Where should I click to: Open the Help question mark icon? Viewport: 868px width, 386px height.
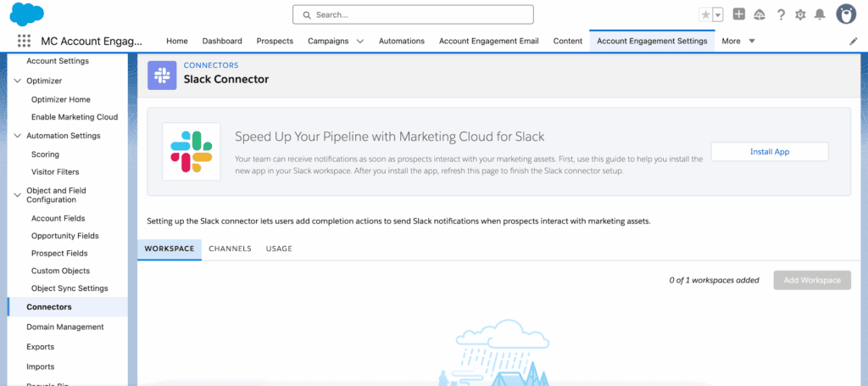pyautogui.click(x=781, y=15)
